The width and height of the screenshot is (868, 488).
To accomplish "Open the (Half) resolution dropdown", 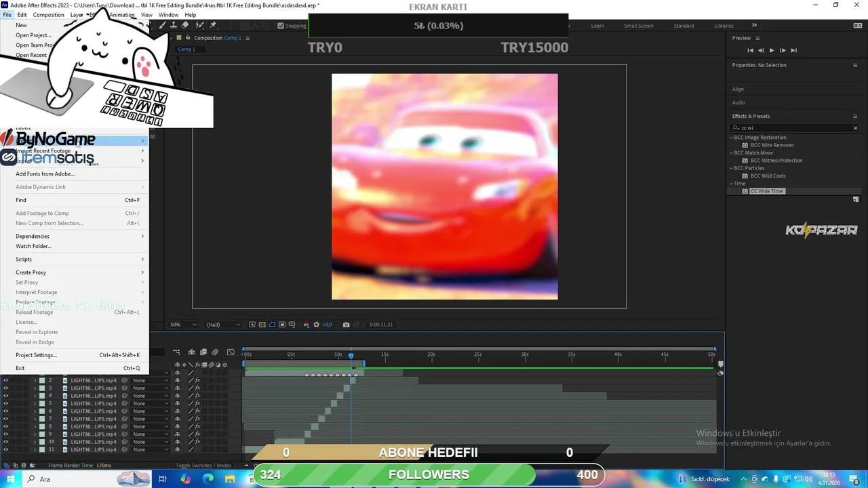I will [x=223, y=325].
